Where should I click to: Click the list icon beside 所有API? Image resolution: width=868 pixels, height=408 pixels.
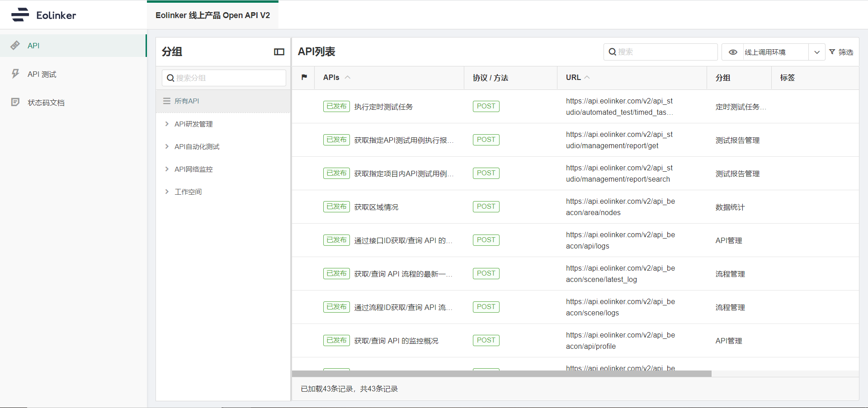tap(167, 101)
